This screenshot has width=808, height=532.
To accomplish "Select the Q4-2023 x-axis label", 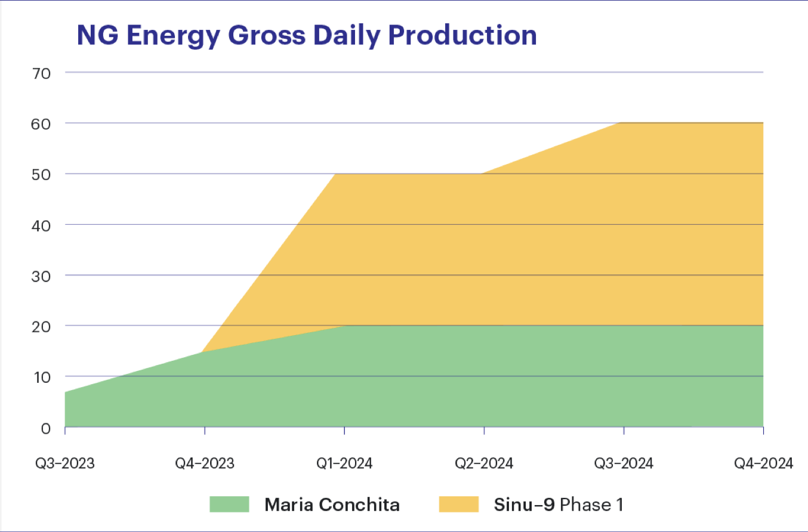I will 205,463.
